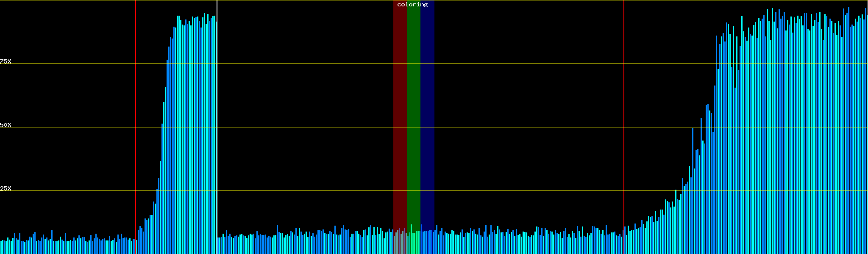Click the low bars between white line and coloring

[305, 244]
